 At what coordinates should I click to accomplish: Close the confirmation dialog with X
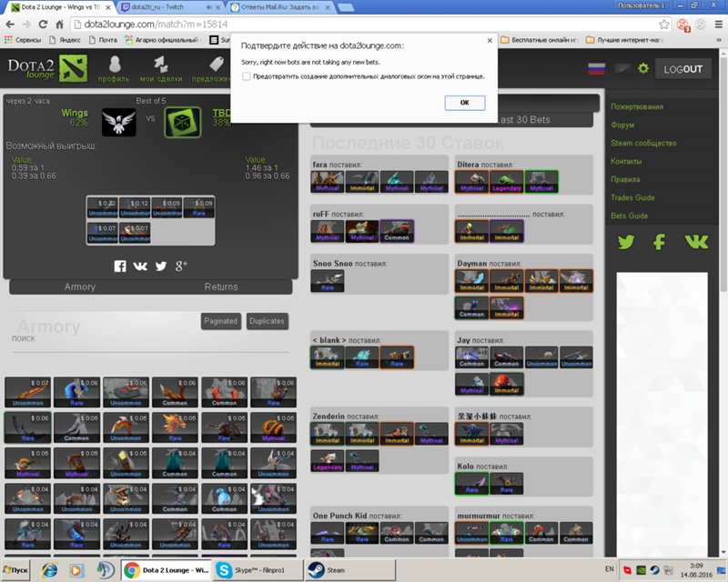[490, 40]
